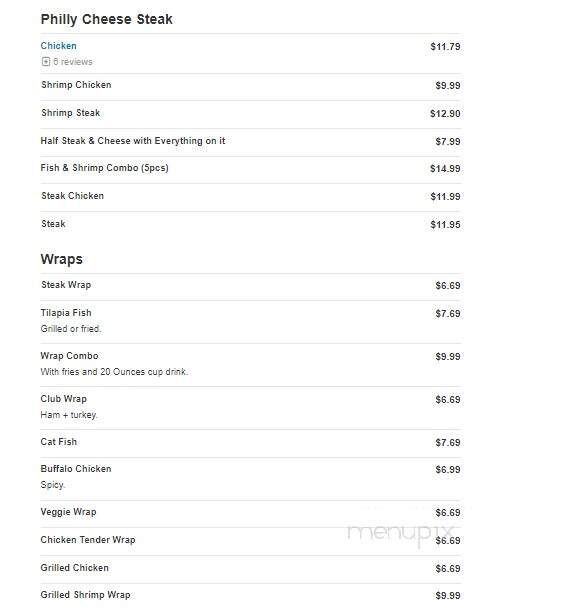Open the 6 reviews text link
Image resolution: width=580 pixels, height=615 pixels.
click(x=73, y=62)
